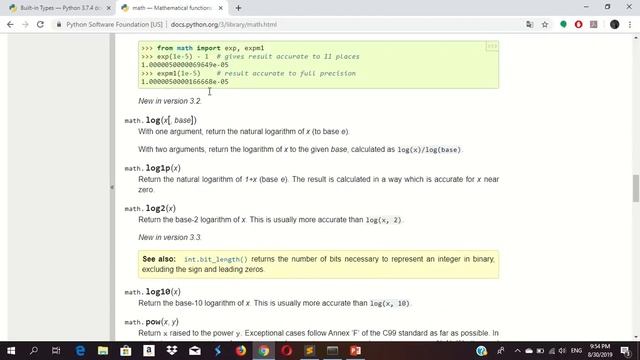Open the taskbar clock and date
The image size is (640, 360).
click(600, 351)
